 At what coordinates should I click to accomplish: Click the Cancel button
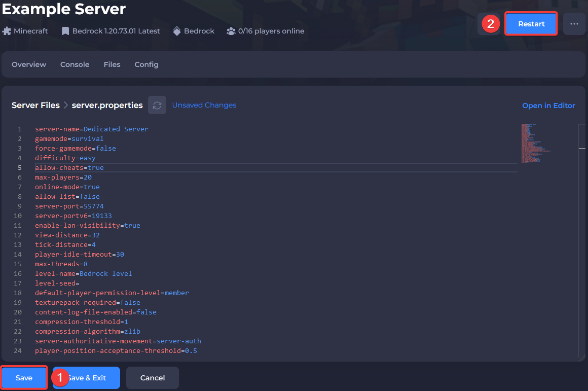(153, 378)
